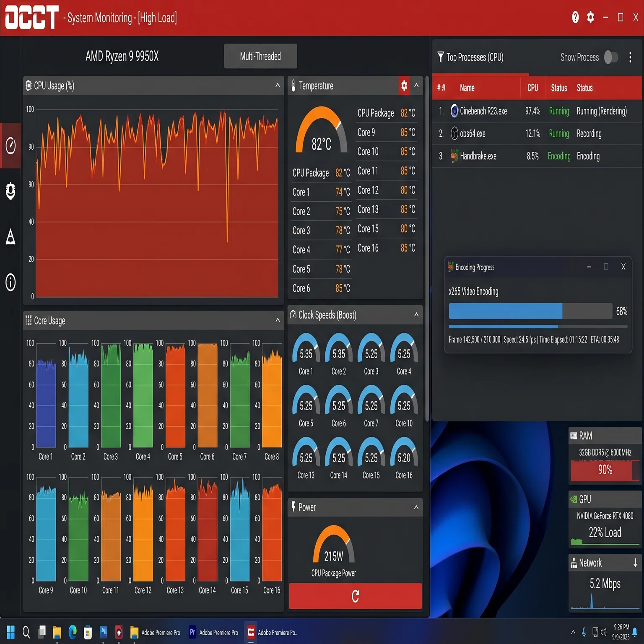Click the Core 1 clock speed gauge
Image resolution: width=644 pixels, height=644 pixels.
coord(306,349)
